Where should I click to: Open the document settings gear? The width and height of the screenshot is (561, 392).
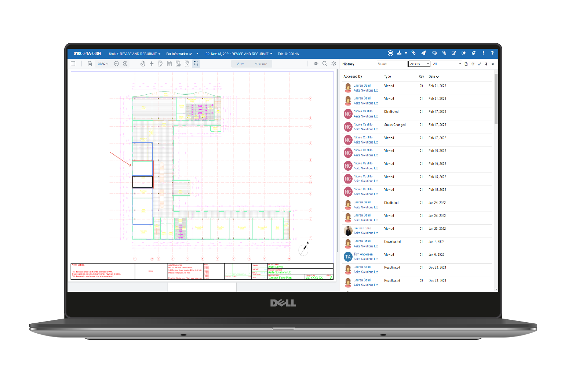pos(334,63)
